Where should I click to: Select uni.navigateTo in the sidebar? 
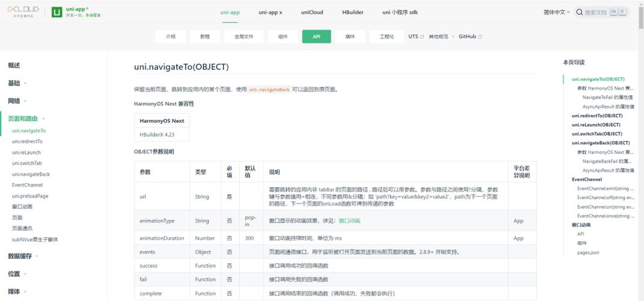[29, 131]
